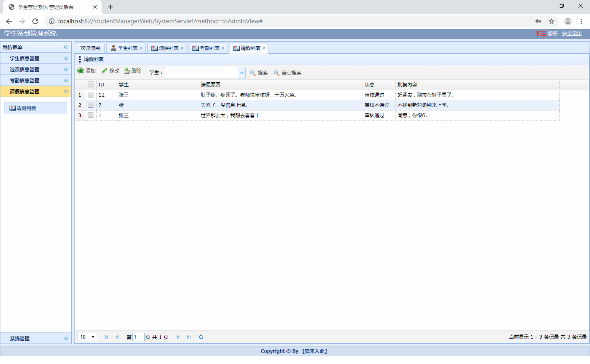
Task: Click the pencil Edit (修改) button
Action: point(110,71)
